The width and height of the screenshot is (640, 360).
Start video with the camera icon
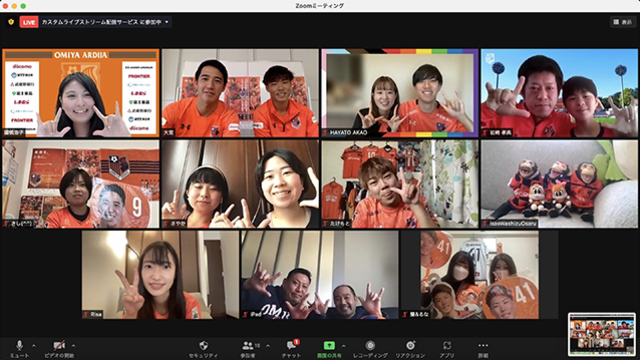click(x=59, y=349)
